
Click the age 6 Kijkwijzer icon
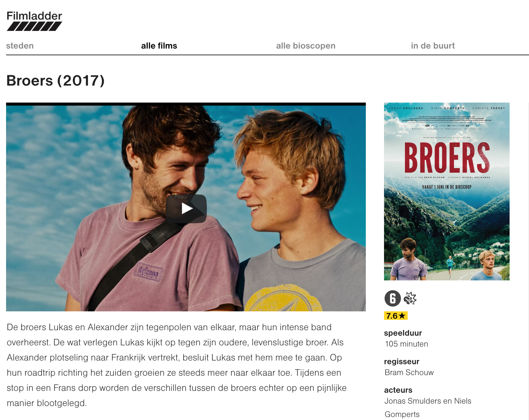point(393,299)
